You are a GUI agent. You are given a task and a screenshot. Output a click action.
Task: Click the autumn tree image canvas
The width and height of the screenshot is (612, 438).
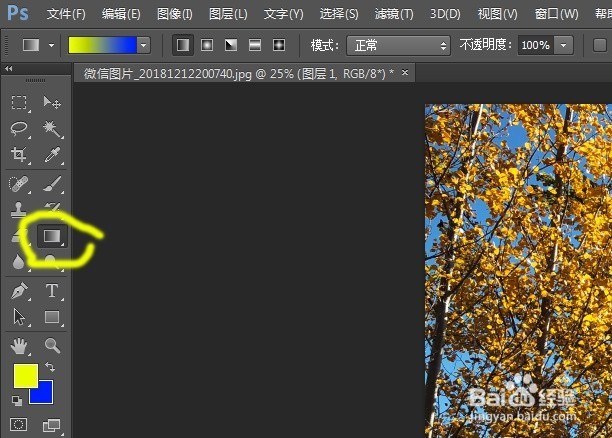(x=518, y=271)
